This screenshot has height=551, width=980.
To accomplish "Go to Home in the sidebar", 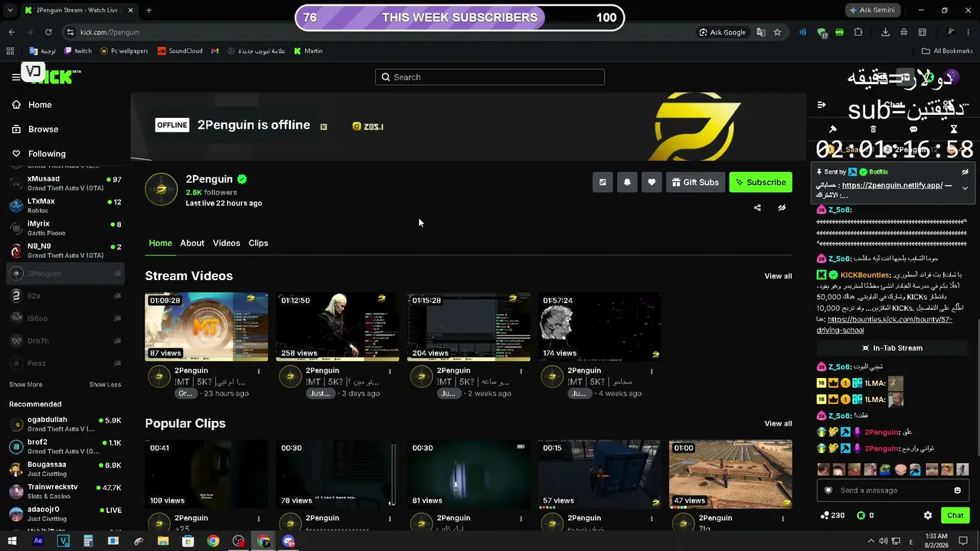I will click(x=31, y=105).
